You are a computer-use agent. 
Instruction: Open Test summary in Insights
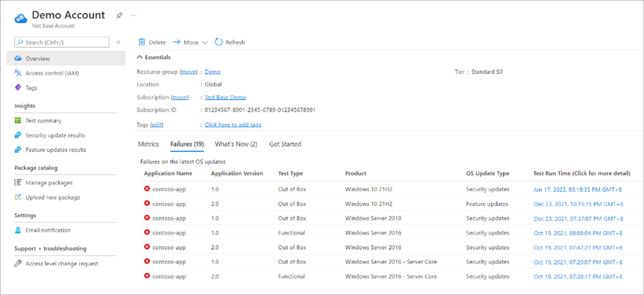click(43, 121)
